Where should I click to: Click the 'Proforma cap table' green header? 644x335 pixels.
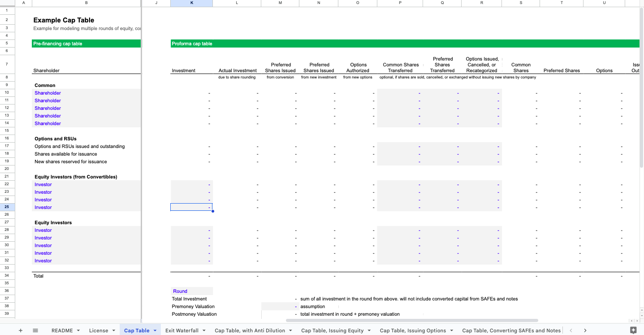tap(405, 44)
